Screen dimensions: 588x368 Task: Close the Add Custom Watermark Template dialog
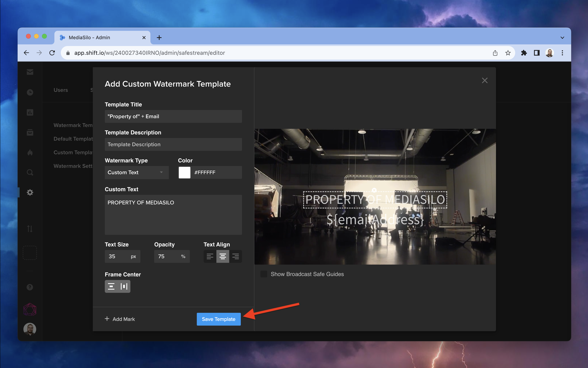[x=485, y=80]
